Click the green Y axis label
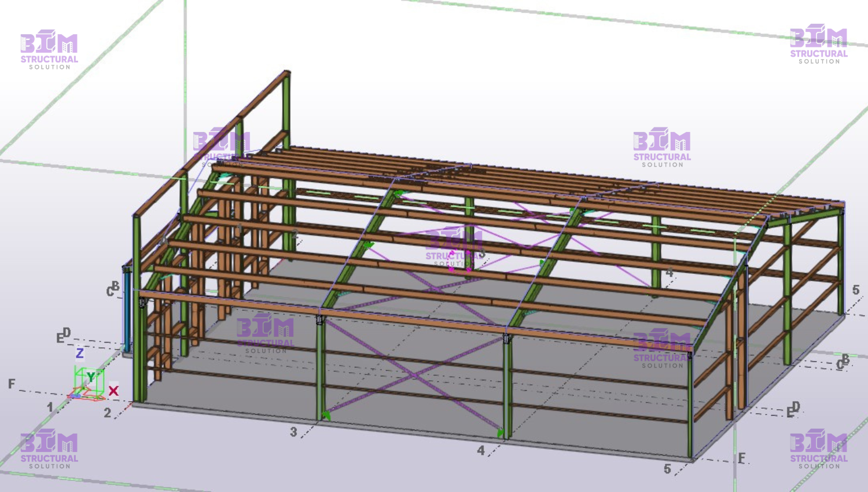Viewport: 868px width, 492px height. 91,377
